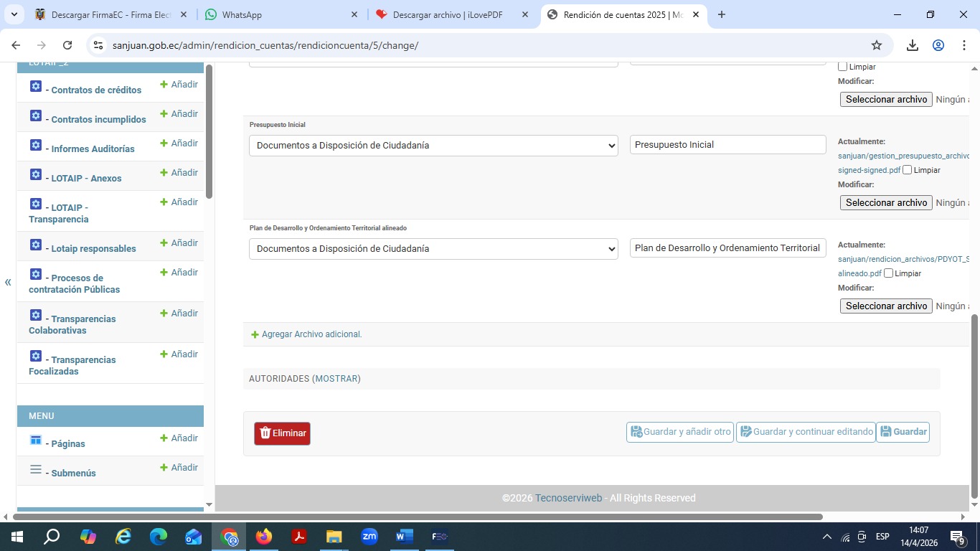Click the Presupuesto Inicial text field
980x551 pixels.
[x=727, y=145]
